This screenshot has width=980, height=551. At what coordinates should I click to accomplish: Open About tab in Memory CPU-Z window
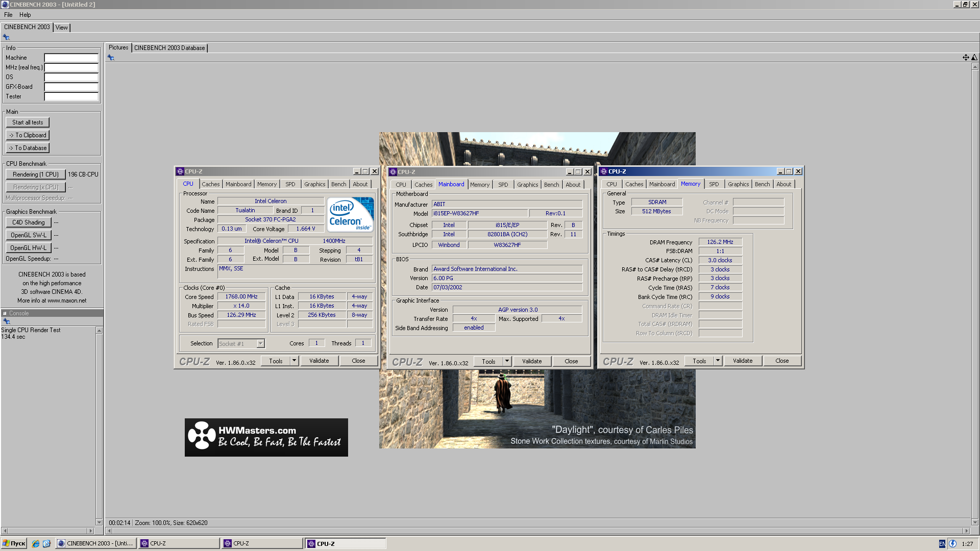[x=784, y=184]
